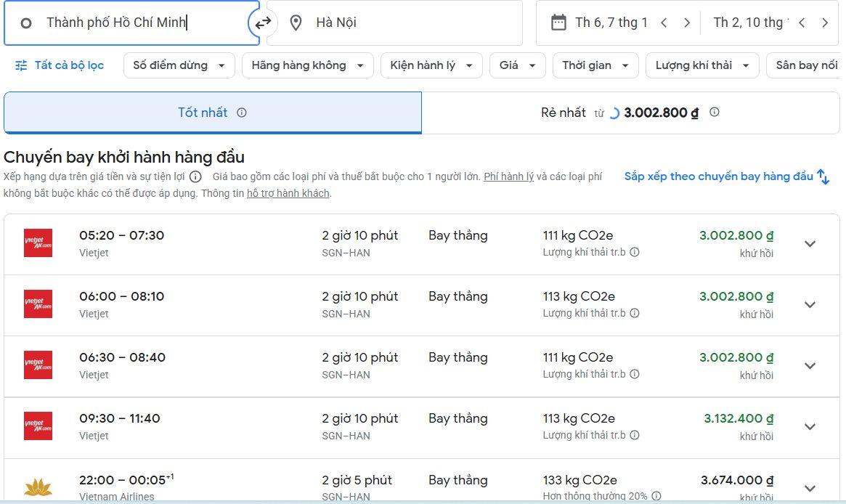The width and height of the screenshot is (846, 504).
Task: Edit origin field Thành phố Hồ Chí Minh
Action: tap(131, 23)
